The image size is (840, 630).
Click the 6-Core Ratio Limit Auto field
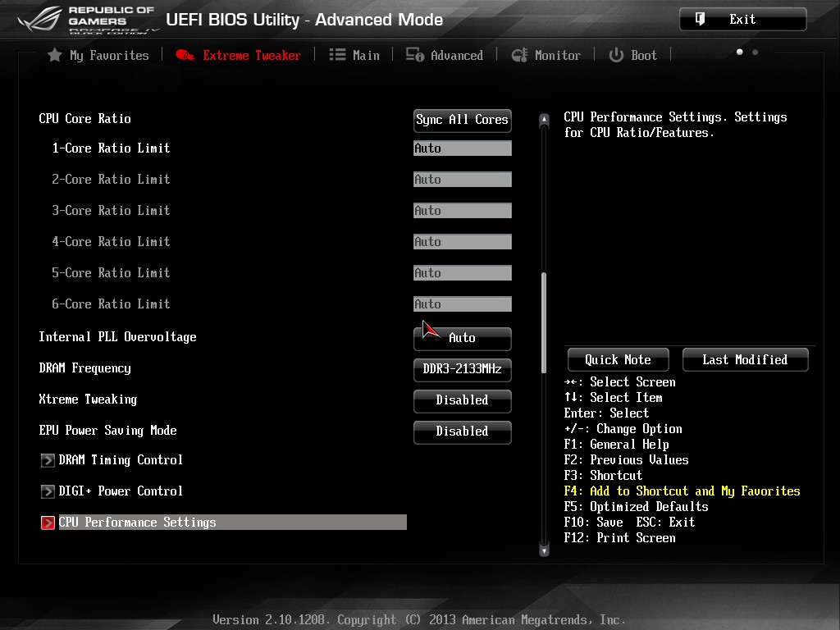click(463, 304)
